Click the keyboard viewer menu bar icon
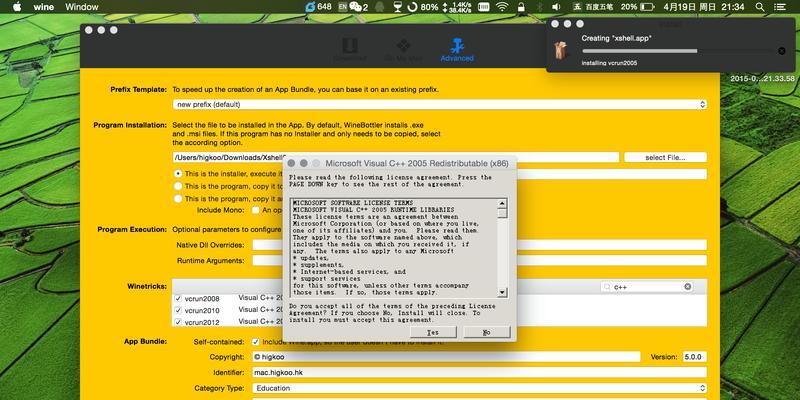 [x=483, y=7]
